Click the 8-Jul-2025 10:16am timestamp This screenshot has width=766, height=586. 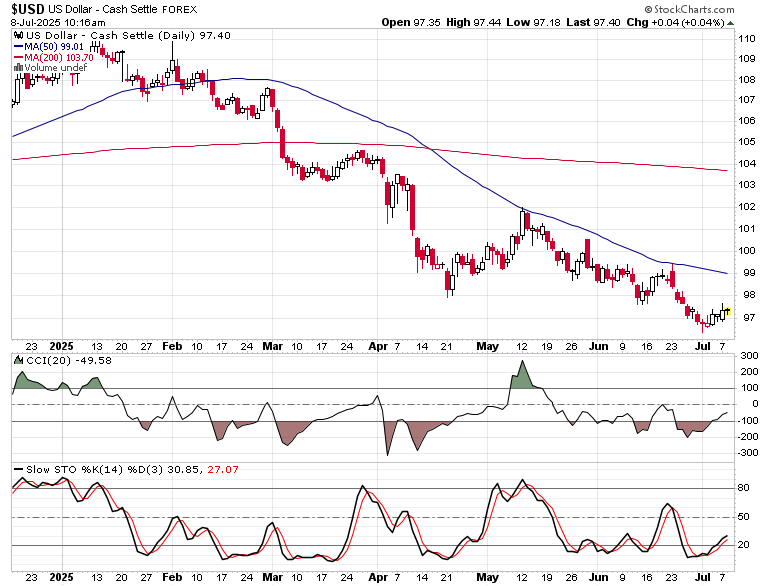[x=58, y=22]
